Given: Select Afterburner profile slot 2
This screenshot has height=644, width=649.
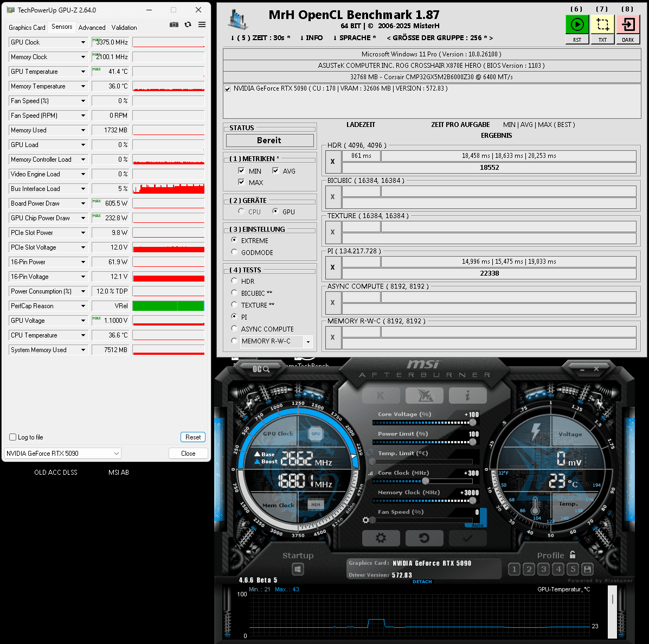Looking at the screenshot, I should [x=529, y=569].
